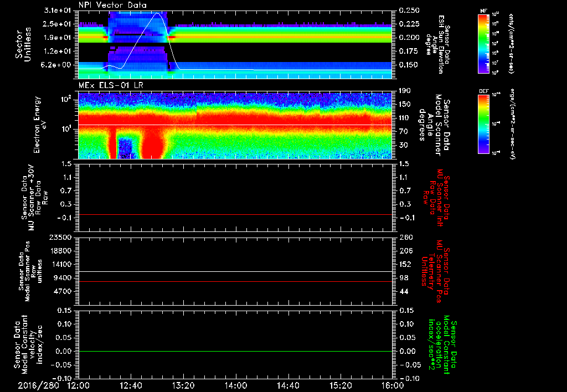This screenshot has height=392, width=567.
Task: Click the NPI Vector Data panel title
Action: click(x=112, y=5)
